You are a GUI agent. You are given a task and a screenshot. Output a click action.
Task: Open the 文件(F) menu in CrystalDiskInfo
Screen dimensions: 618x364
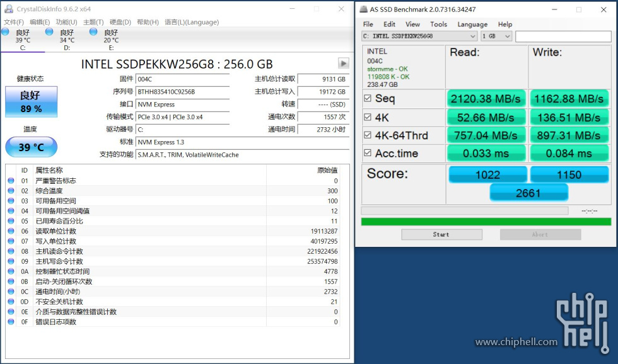14,22
